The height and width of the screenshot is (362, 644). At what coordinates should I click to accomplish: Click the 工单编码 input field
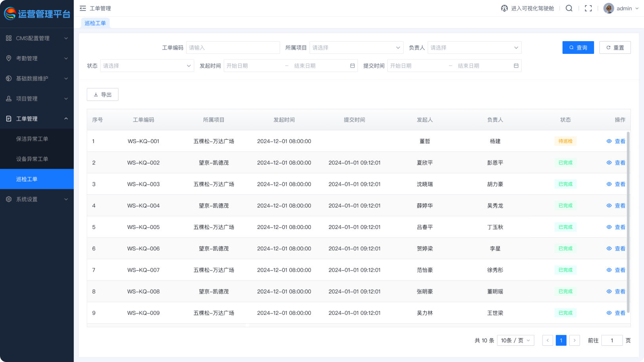[x=233, y=48]
